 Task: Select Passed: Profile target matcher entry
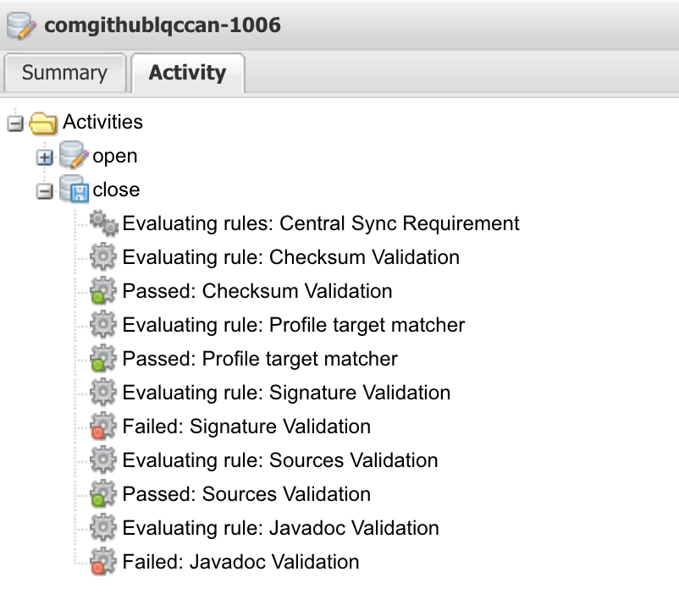[260, 359]
